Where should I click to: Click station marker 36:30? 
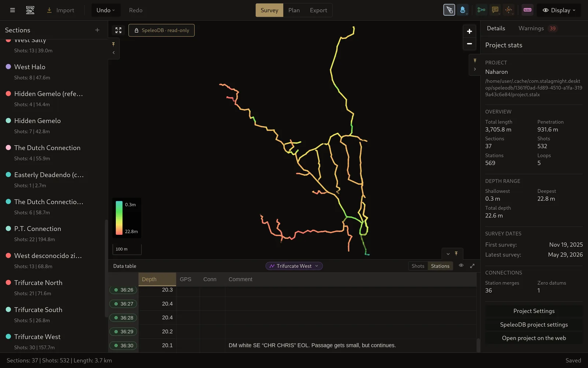(x=123, y=346)
